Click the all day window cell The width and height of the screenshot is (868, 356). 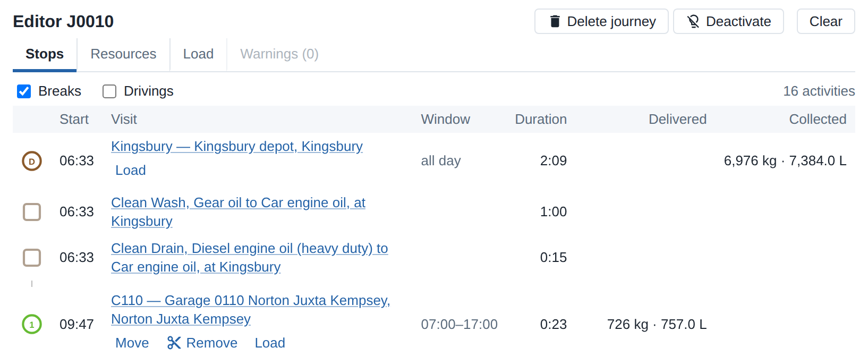[x=441, y=161]
